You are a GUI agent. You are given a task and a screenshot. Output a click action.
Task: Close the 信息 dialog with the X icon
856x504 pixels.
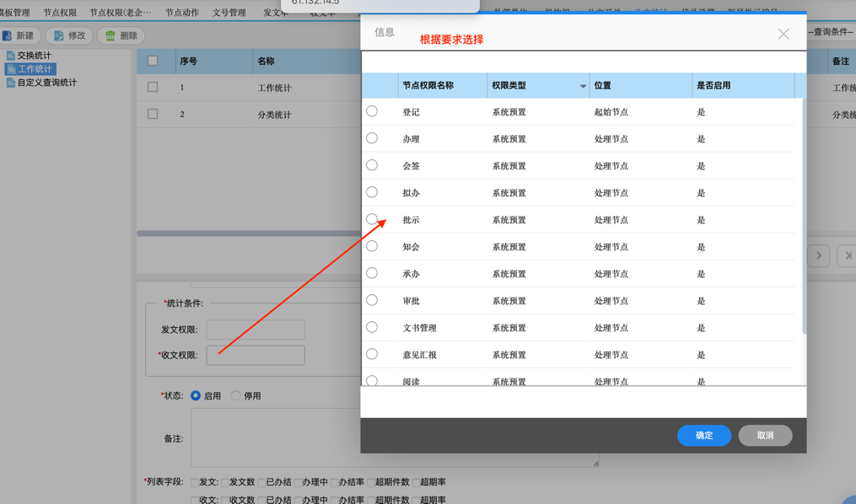click(783, 34)
